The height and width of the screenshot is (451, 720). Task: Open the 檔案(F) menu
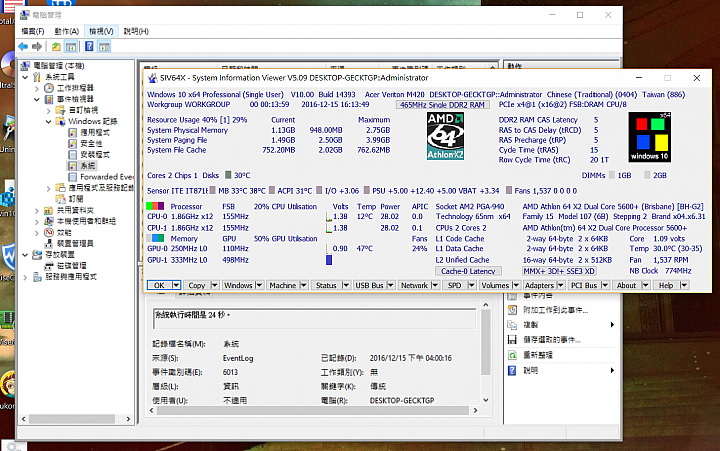pos(33,31)
